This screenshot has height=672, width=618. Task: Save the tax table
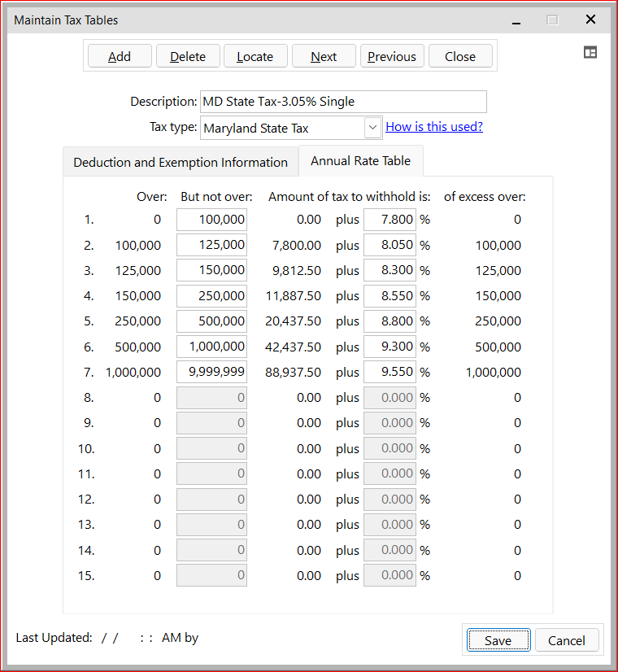pyautogui.click(x=498, y=640)
